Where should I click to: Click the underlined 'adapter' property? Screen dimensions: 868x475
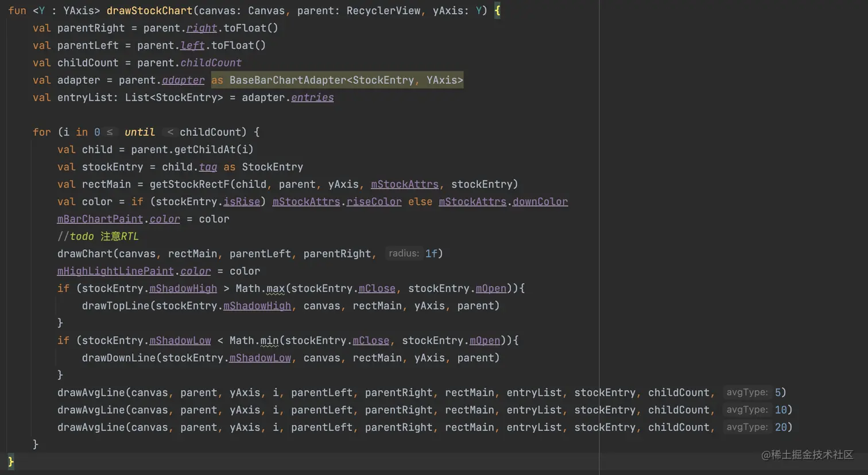point(183,80)
